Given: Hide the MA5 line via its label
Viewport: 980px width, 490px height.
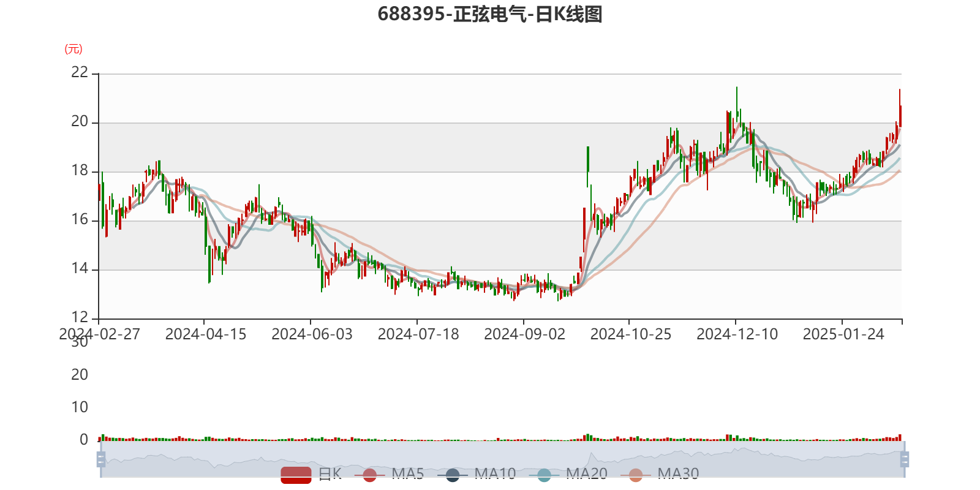Looking at the screenshot, I should tap(408, 473).
